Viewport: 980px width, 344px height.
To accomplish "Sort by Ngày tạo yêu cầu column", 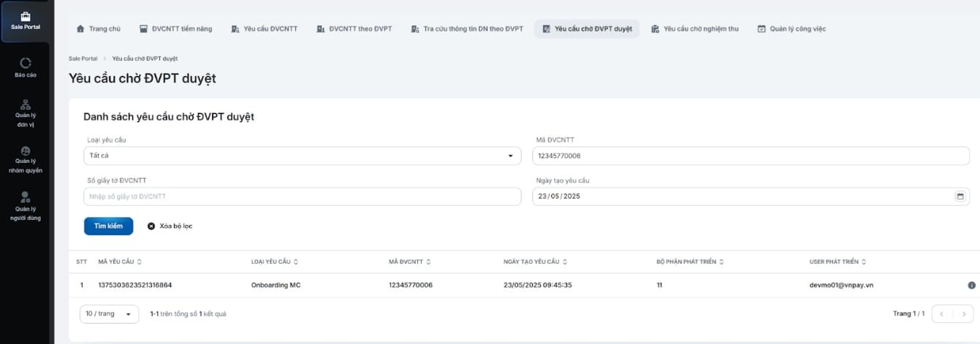I will click(564, 261).
